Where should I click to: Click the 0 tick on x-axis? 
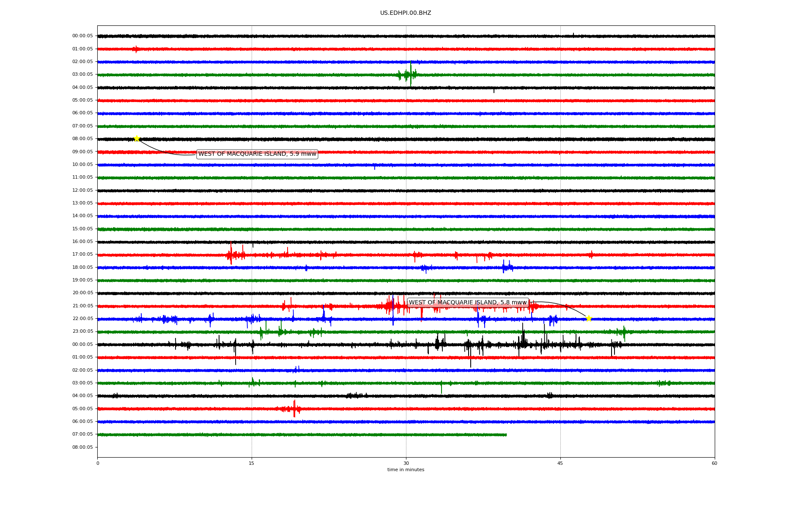(98, 463)
